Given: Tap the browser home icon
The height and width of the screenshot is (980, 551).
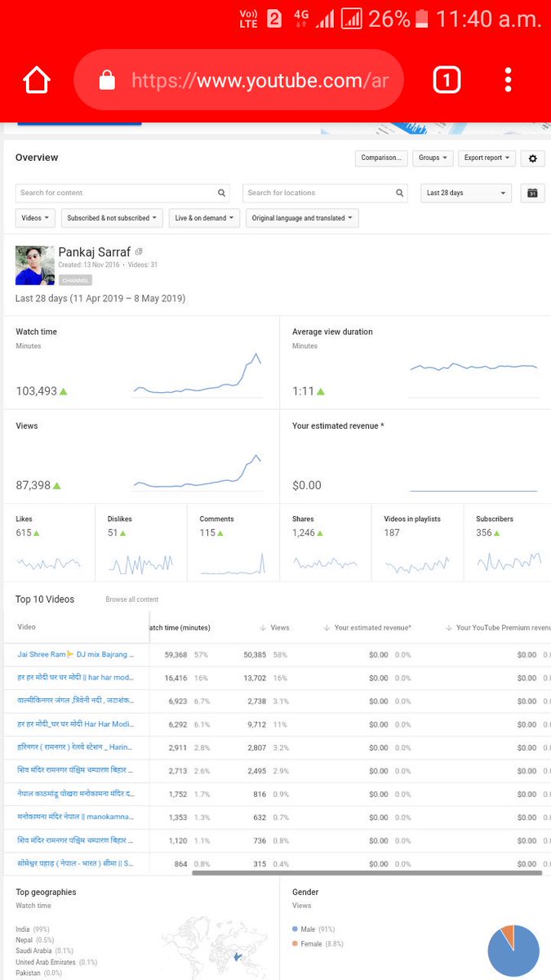Looking at the screenshot, I should pos(36,80).
